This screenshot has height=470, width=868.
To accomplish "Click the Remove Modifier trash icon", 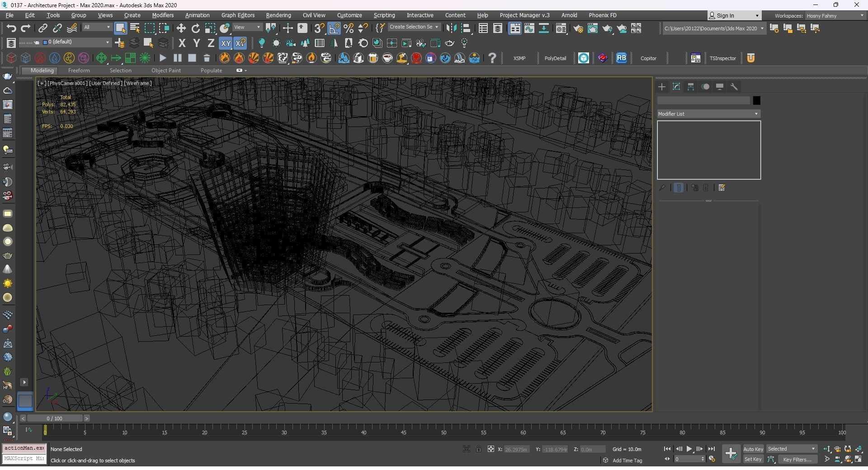I will point(706,188).
